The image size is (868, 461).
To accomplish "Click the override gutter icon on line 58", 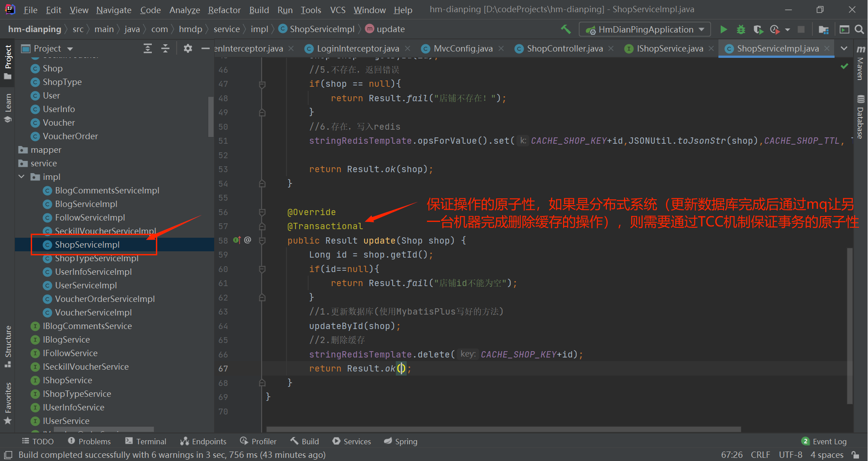I will click(237, 240).
